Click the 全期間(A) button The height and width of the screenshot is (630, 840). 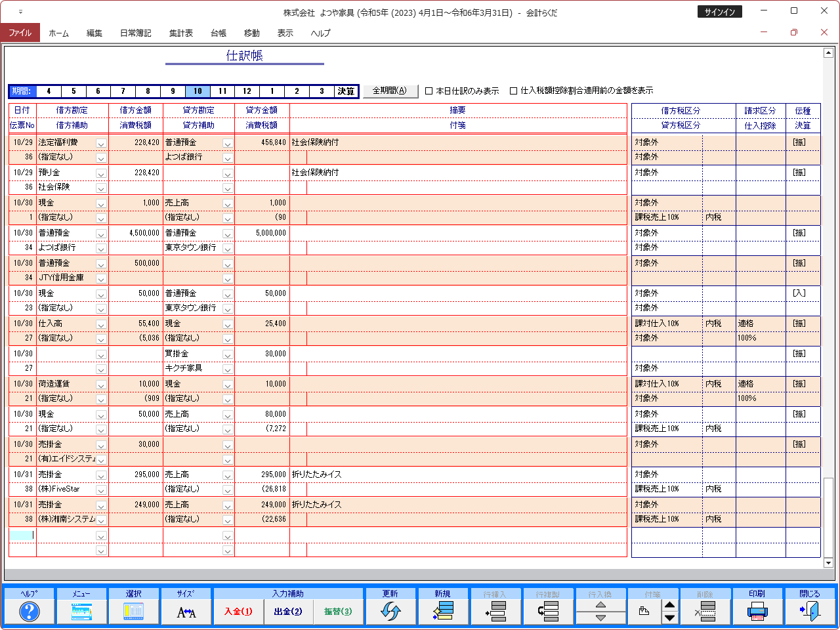[x=390, y=91]
